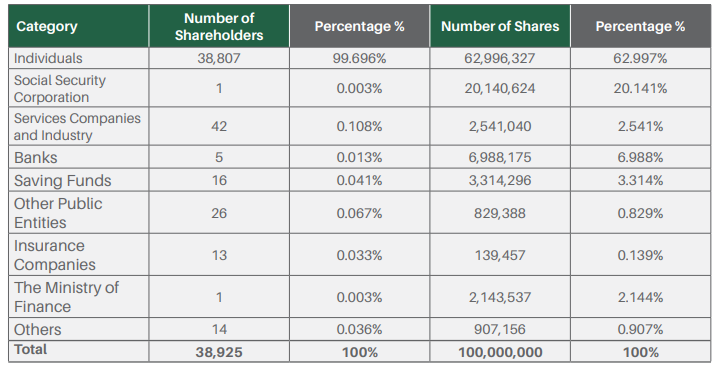This screenshot has width=727, height=365.
Task: Click the 20.141% percentage cell
Action: (x=640, y=88)
